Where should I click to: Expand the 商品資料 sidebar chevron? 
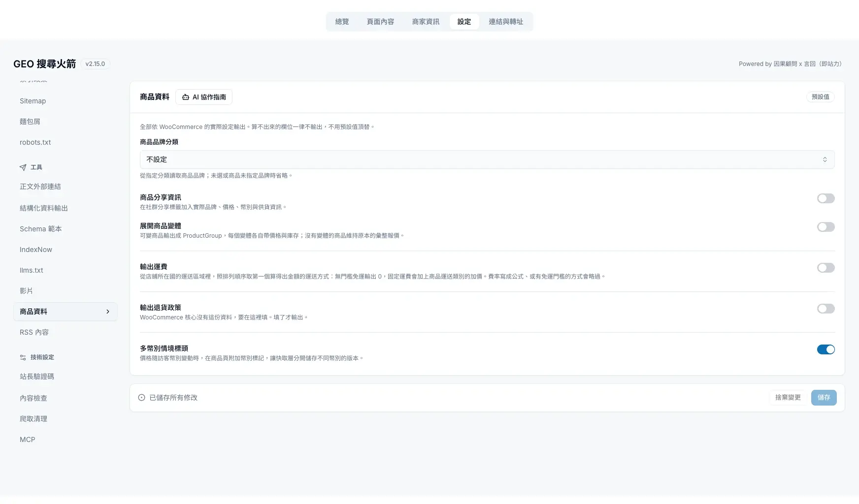pyautogui.click(x=108, y=312)
